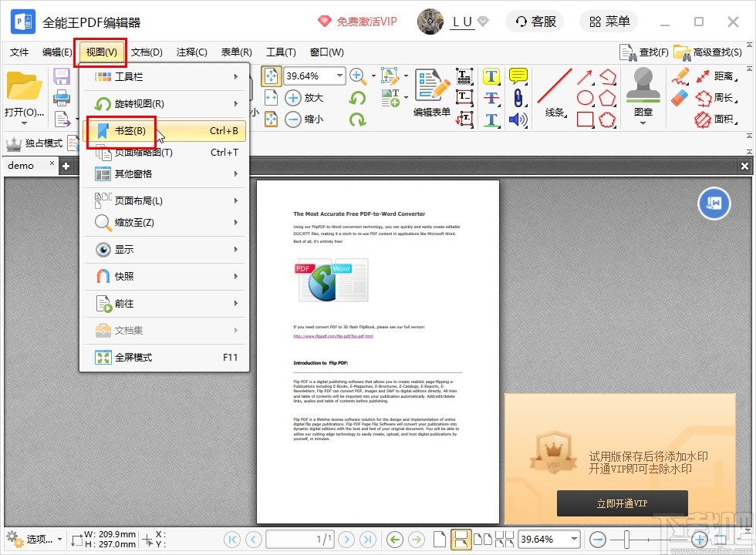
Task: Choose 页面缩略图(T) menu entry
Action: point(164,153)
